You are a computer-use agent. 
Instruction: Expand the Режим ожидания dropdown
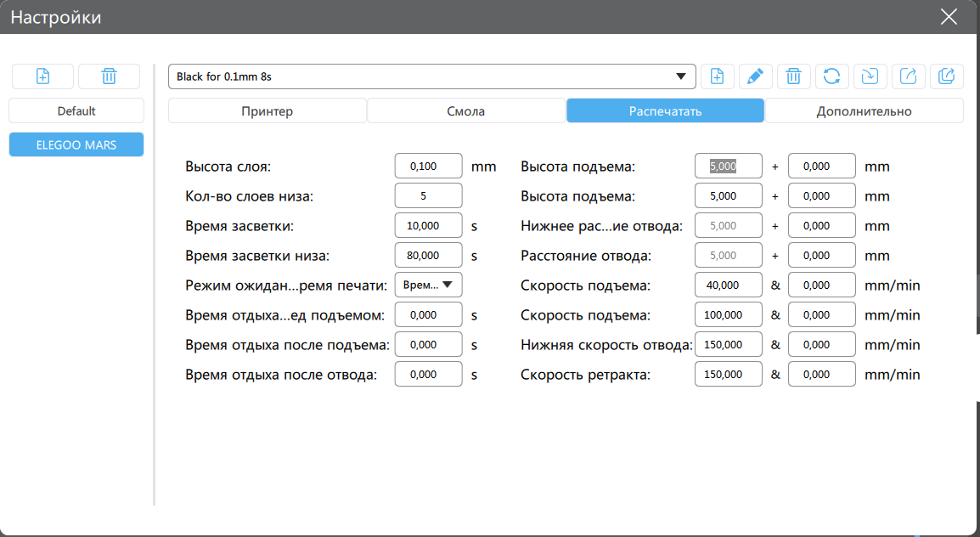[428, 285]
